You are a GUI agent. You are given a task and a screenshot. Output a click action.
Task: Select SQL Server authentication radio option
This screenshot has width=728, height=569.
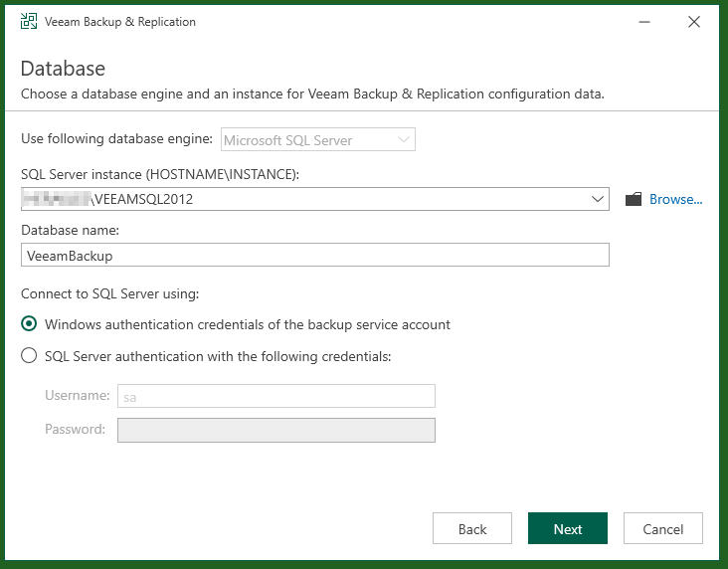click(x=29, y=356)
